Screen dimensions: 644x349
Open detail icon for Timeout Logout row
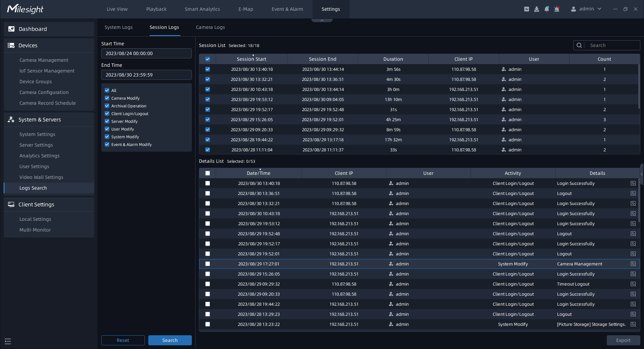coord(633,284)
